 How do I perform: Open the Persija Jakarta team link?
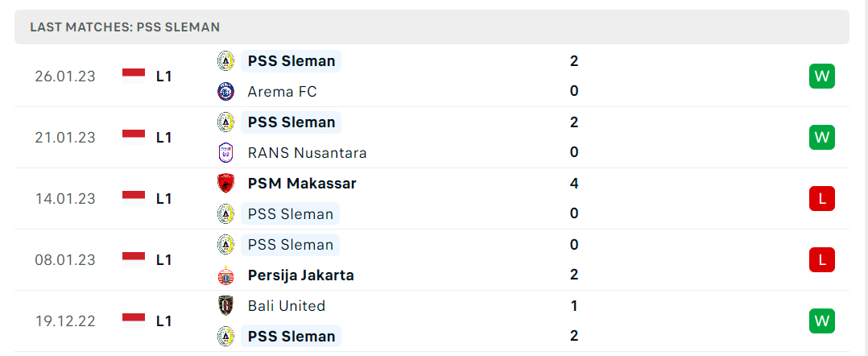pos(300,275)
